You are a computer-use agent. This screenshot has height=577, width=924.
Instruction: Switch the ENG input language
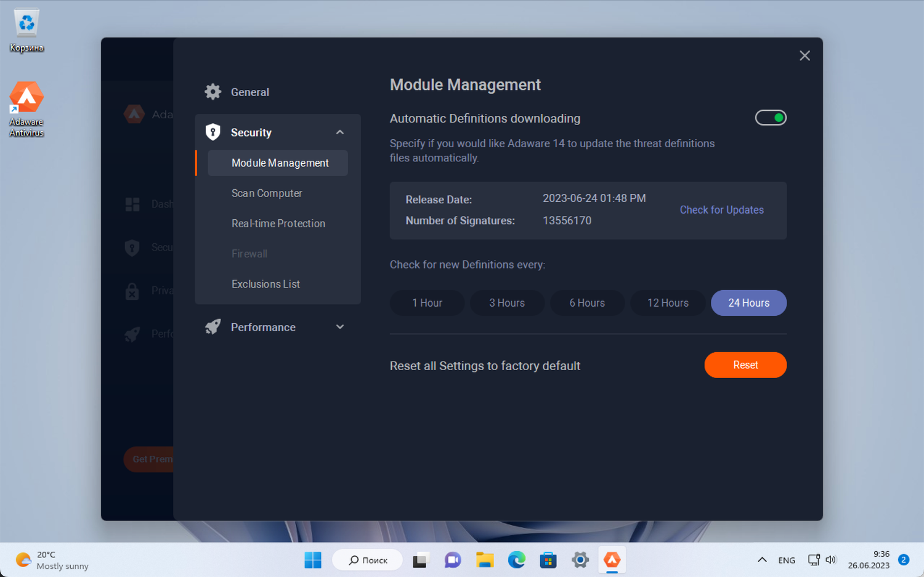pyautogui.click(x=787, y=560)
